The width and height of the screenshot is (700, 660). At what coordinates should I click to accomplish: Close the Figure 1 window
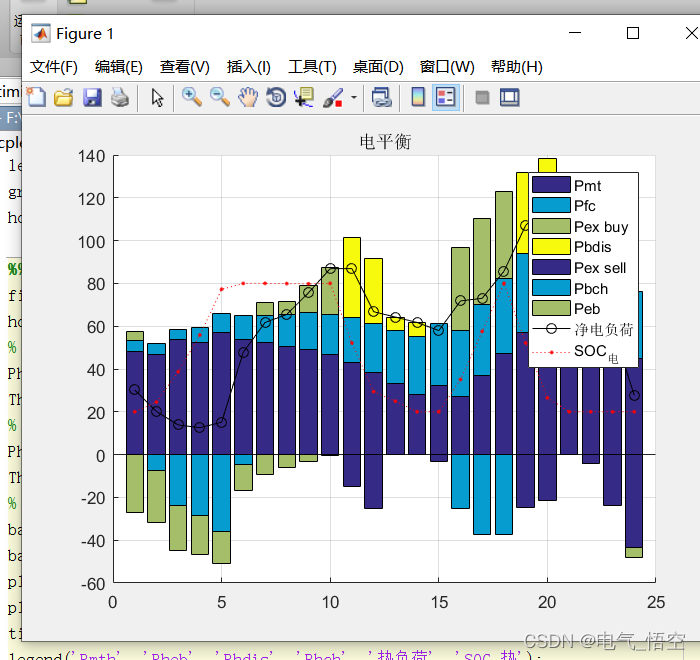pyautogui.click(x=692, y=33)
